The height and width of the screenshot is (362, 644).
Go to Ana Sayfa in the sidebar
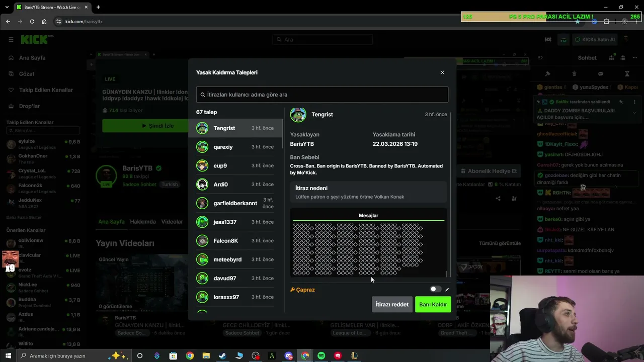tap(32, 58)
